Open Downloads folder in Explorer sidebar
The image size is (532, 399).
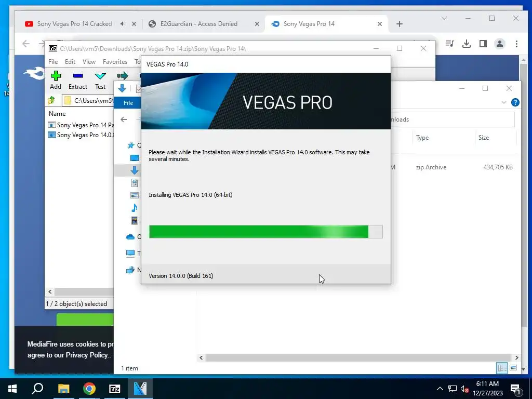point(135,170)
